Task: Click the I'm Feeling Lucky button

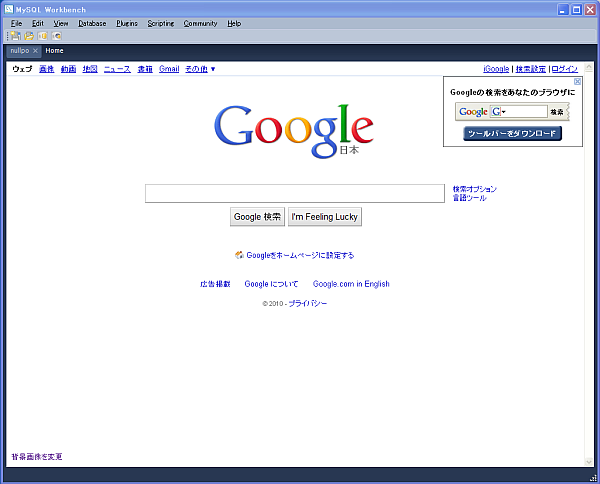Action: point(324,217)
